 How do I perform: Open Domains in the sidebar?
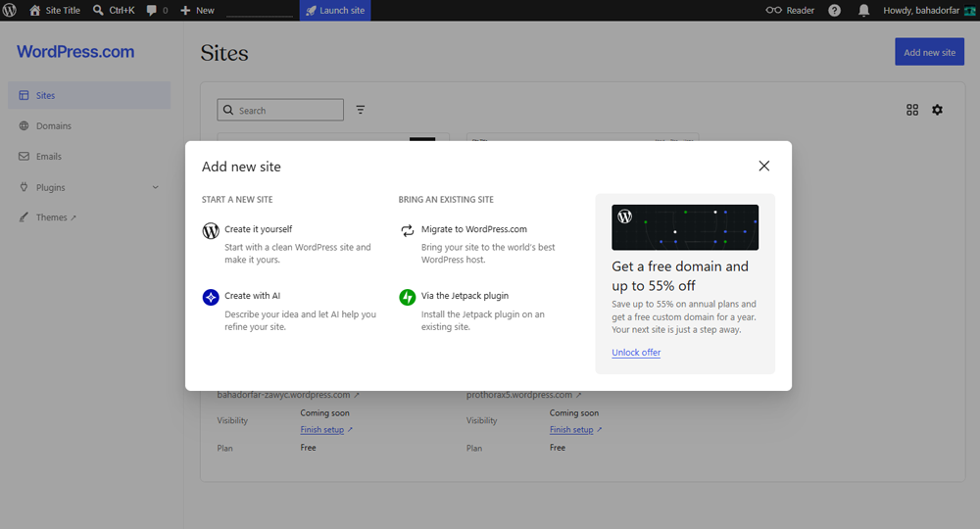point(89,125)
